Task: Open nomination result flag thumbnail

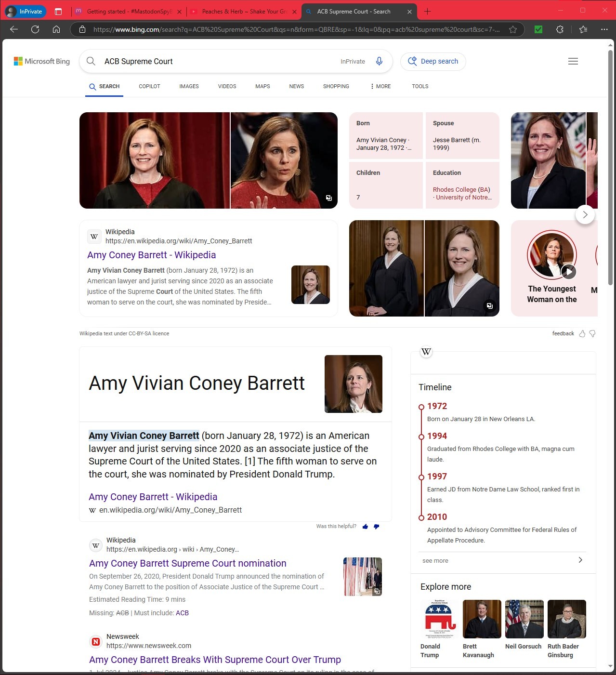Action: pyautogui.click(x=363, y=577)
